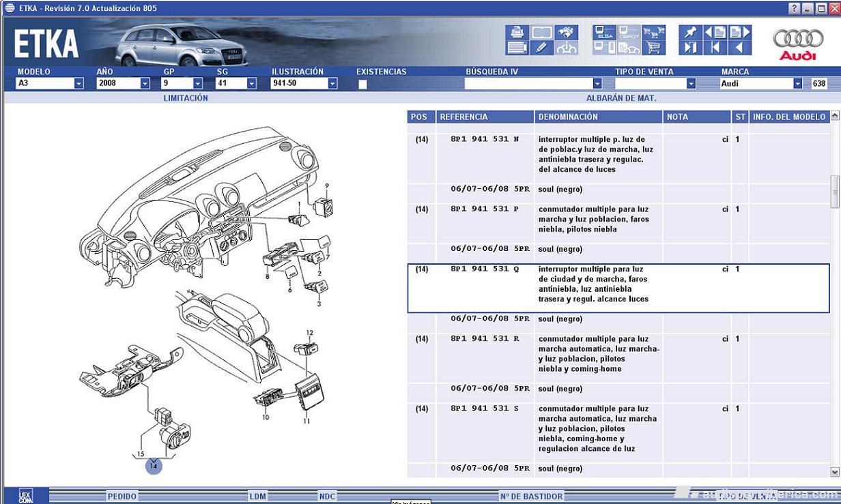Screen dimensions: 841x504
Task: Select part reference 8P1 941 531 Q
Action: 485,269
